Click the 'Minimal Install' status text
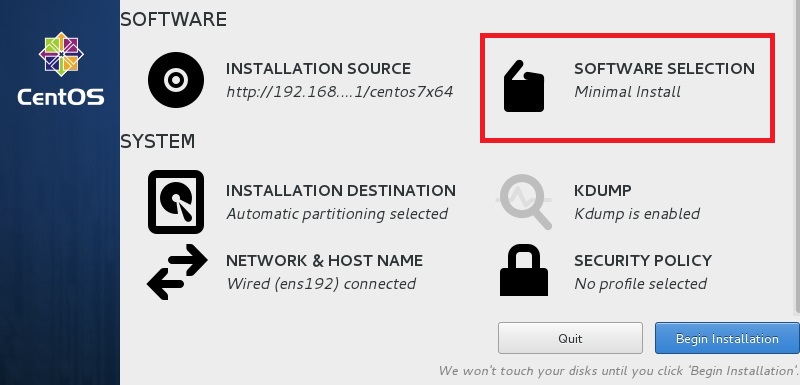This screenshot has width=800, height=385. (x=628, y=92)
